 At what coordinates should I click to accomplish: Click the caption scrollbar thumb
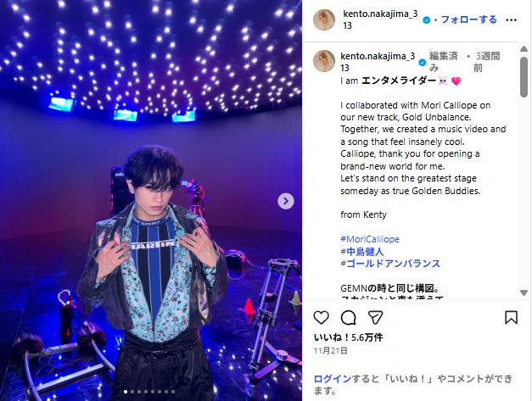[524, 77]
